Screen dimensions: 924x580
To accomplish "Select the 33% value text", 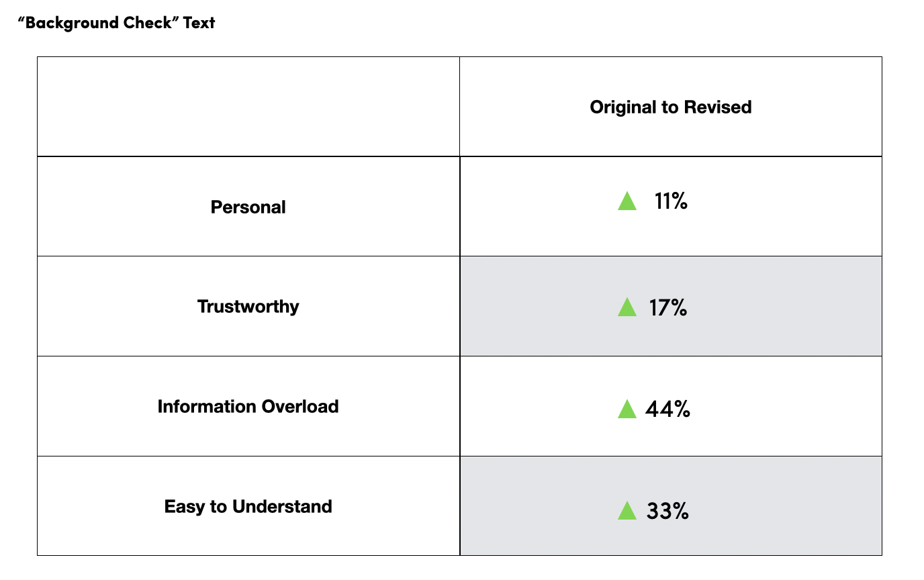I will pos(667,511).
